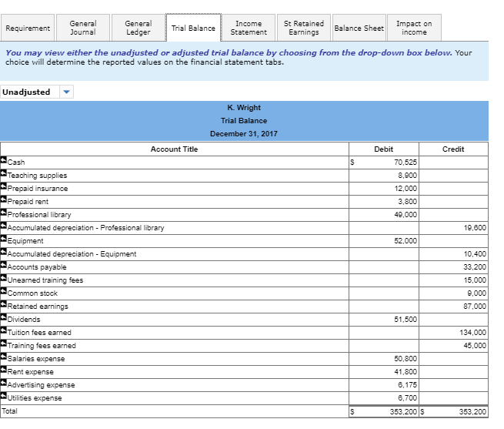Click the icon beside Teaching supplies
The height and width of the screenshot is (429, 504).
tap(3, 173)
